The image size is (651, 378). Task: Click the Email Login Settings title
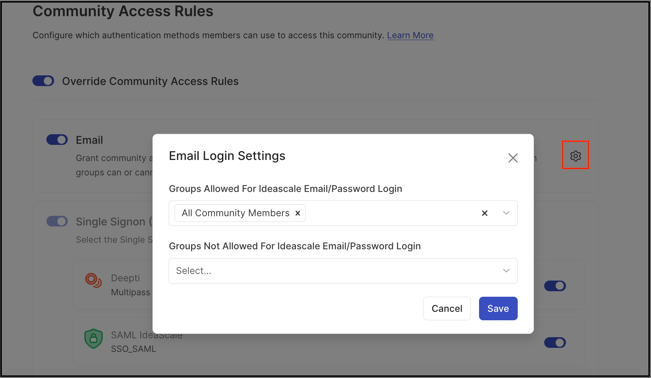pos(227,156)
